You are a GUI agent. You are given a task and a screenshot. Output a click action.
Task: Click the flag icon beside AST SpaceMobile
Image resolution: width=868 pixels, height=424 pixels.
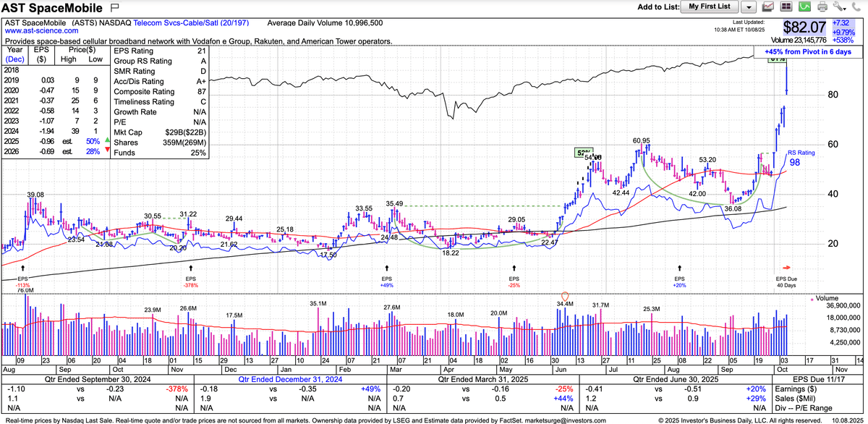point(114,9)
